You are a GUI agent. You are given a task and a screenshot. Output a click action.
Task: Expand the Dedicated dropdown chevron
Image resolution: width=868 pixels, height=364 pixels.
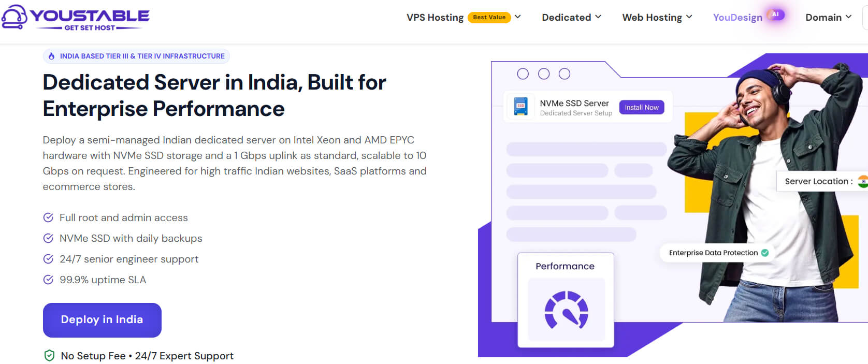click(598, 17)
